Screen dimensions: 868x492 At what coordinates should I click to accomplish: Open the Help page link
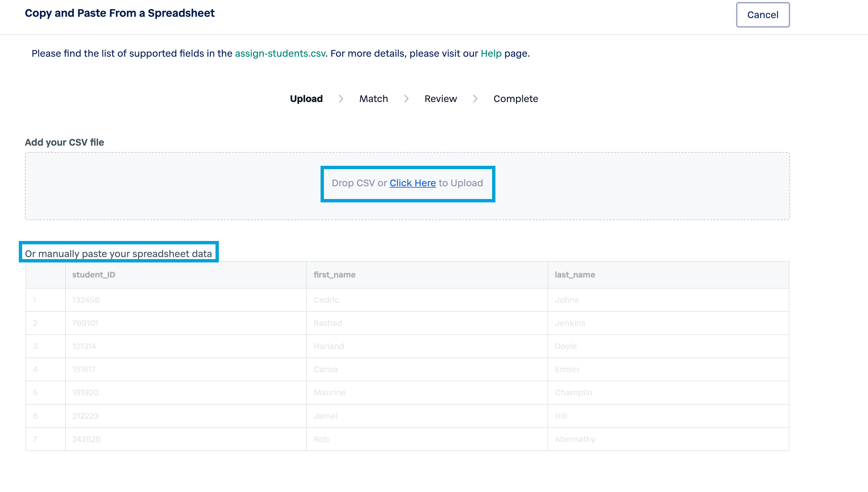click(x=491, y=53)
